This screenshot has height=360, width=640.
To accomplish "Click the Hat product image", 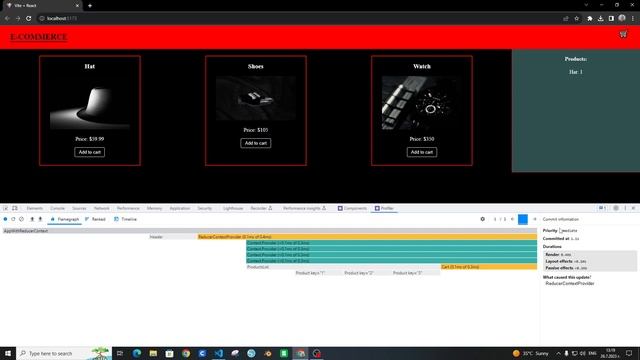I will [90, 103].
